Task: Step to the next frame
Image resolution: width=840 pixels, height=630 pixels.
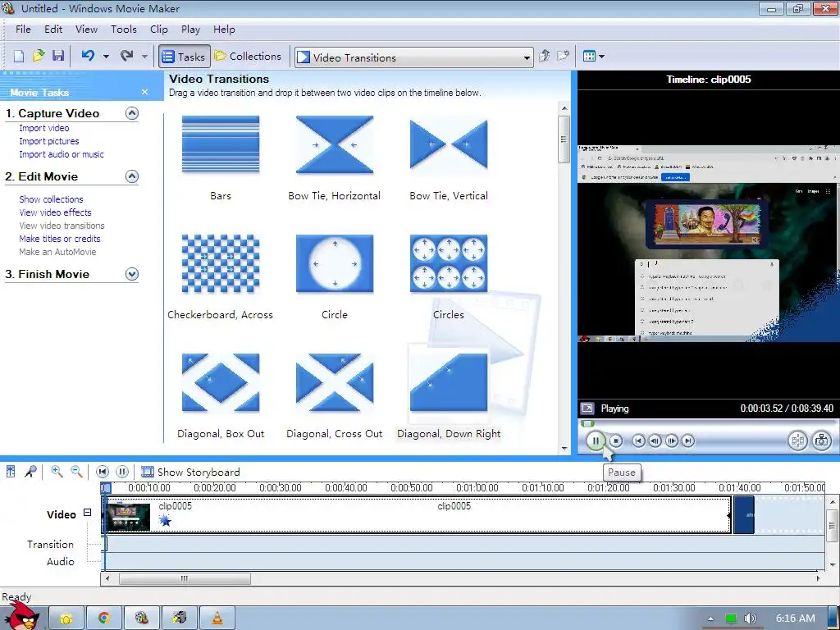Action: tap(671, 441)
